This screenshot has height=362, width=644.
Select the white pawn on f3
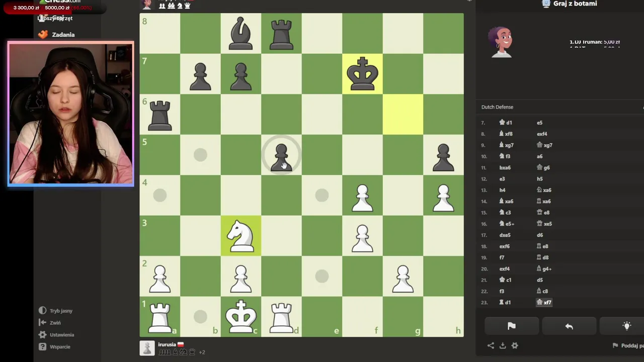pos(362,237)
